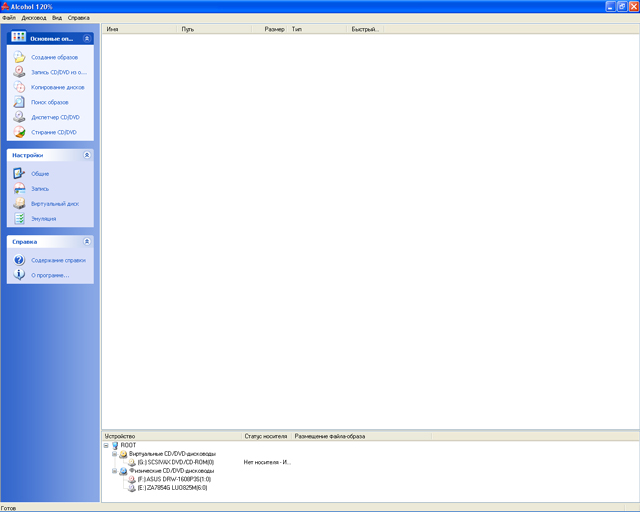Select Виртуальные CD/DVD дисководы tree label
This screenshot has height=512, width=640.
pos(172,454)
